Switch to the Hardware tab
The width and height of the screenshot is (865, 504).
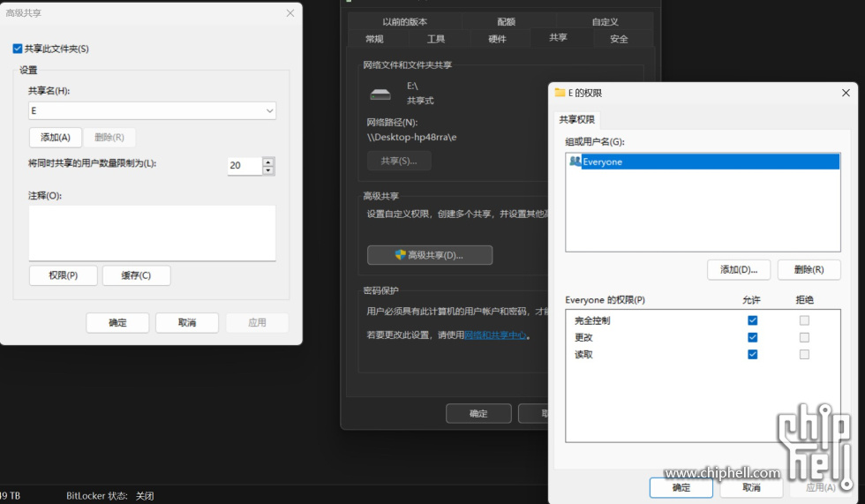pyautogui.click(x=497, y=39)
